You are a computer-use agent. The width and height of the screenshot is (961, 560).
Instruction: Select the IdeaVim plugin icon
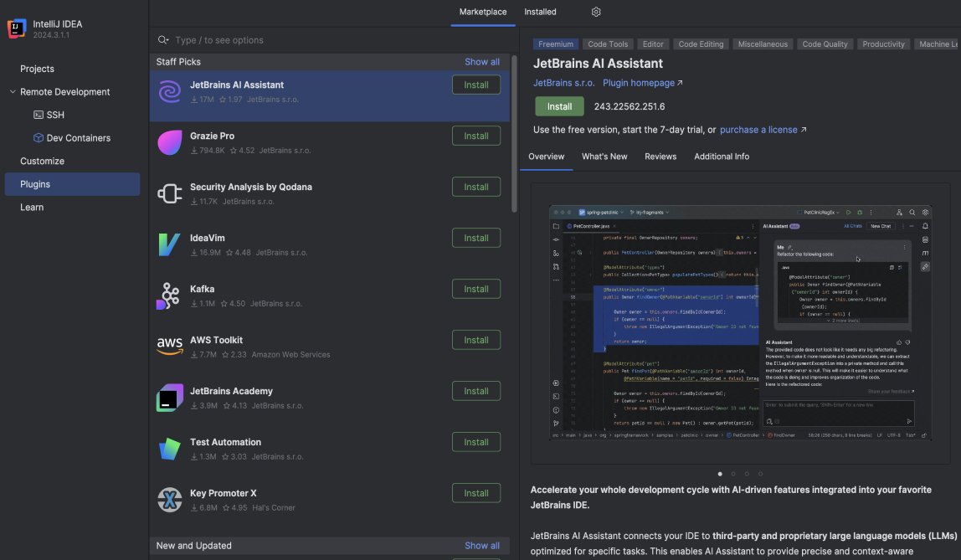click(170, 244)
